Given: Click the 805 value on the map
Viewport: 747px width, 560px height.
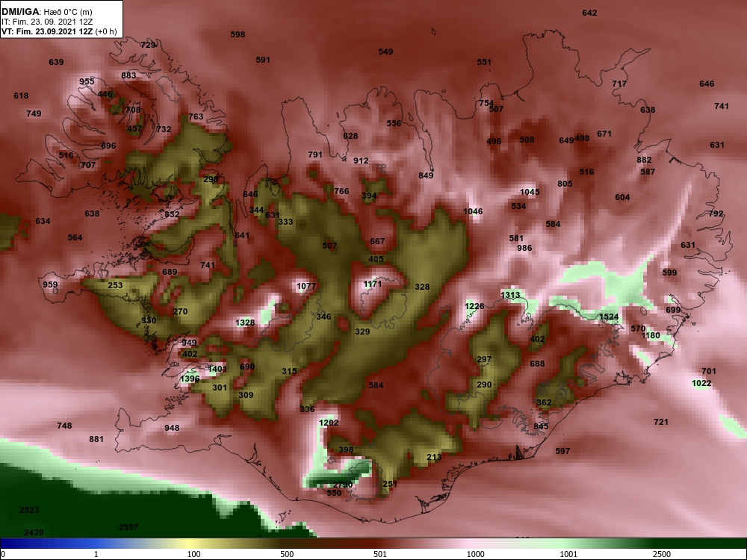Looking at the screenshot, I should (x=565, y=184).
